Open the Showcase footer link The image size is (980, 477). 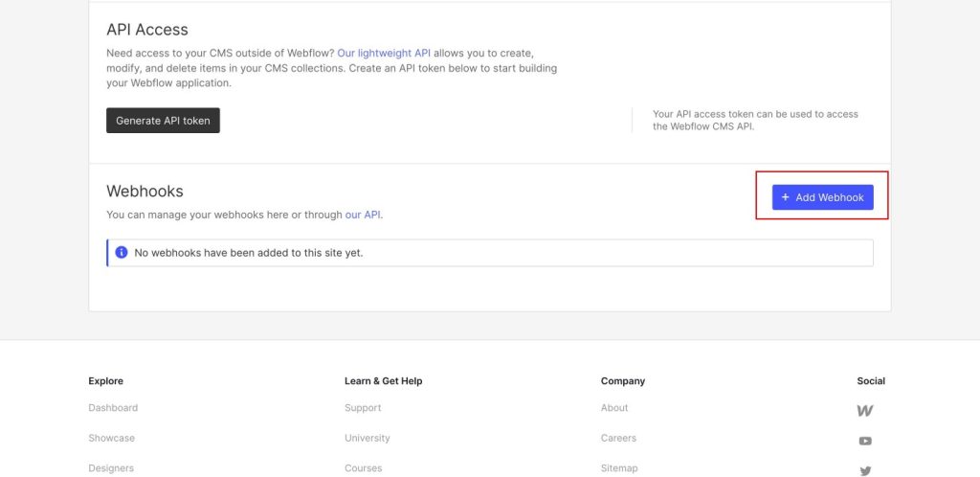[x=111, y=438]
